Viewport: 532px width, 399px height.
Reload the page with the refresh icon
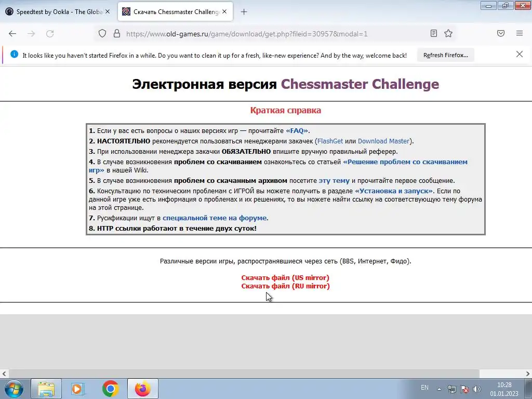50,34
